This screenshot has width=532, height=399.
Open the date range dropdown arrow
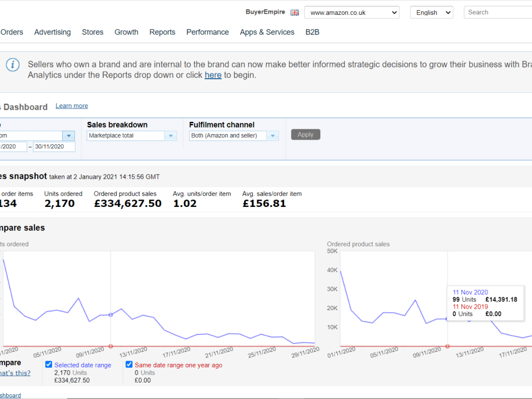coord(69,136)
